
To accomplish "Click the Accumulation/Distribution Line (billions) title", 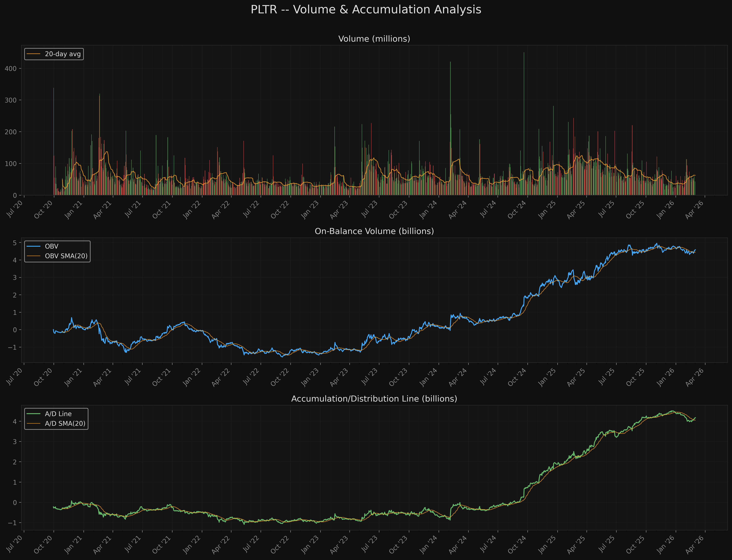I will click(374, 398).
